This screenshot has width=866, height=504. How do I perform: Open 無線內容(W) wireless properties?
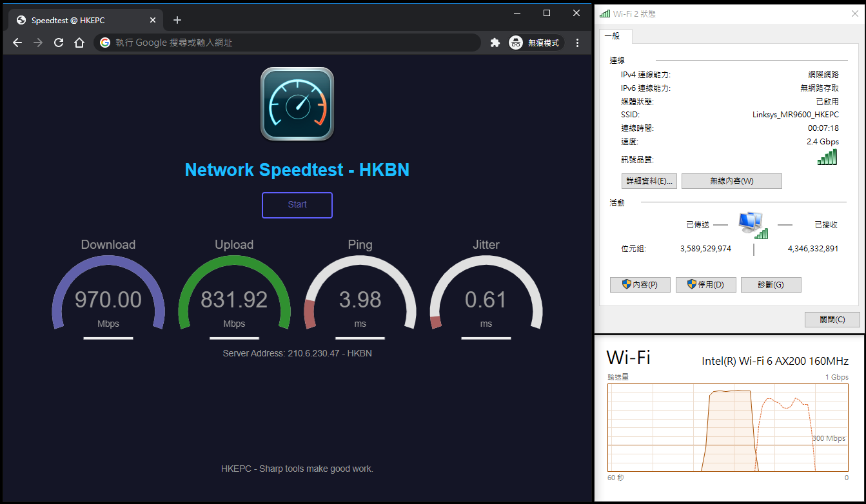point(732,181)
